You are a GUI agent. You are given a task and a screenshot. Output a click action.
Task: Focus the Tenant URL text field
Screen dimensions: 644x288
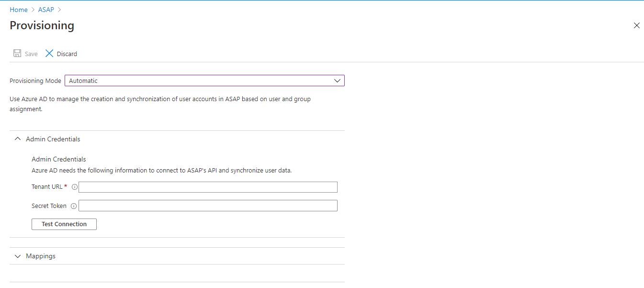pyautogui.click(x=208, y=187)
